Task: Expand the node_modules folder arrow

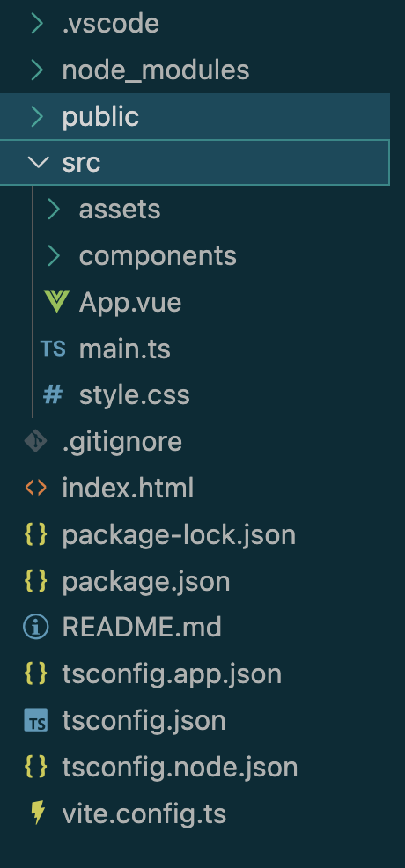Action: click(x=36, y=70)
